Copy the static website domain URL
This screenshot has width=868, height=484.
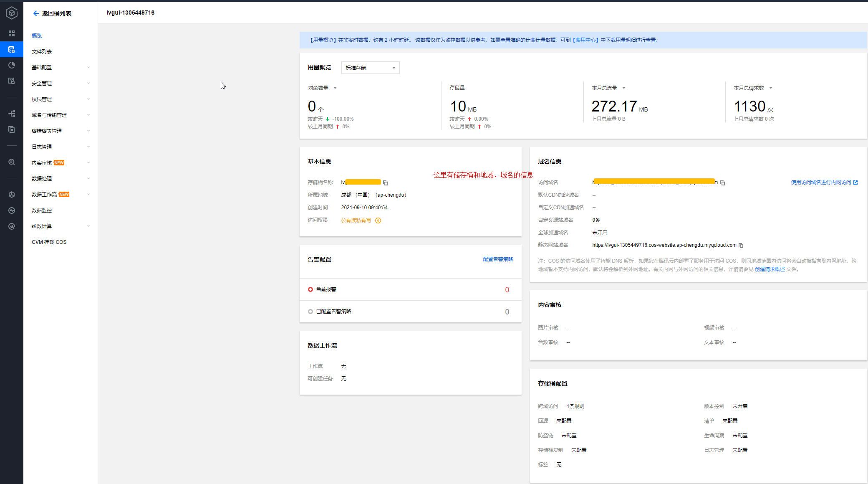tap(741, 246)
